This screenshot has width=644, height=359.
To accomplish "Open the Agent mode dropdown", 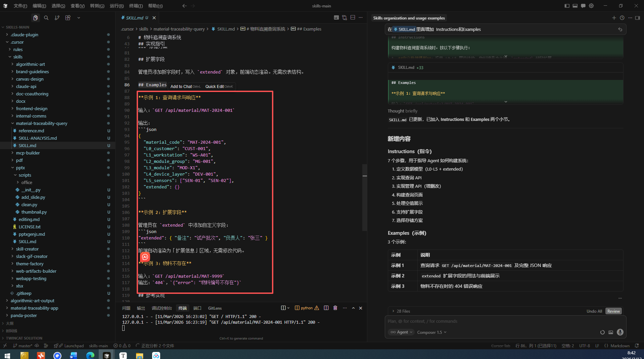I will coord(401,332).
